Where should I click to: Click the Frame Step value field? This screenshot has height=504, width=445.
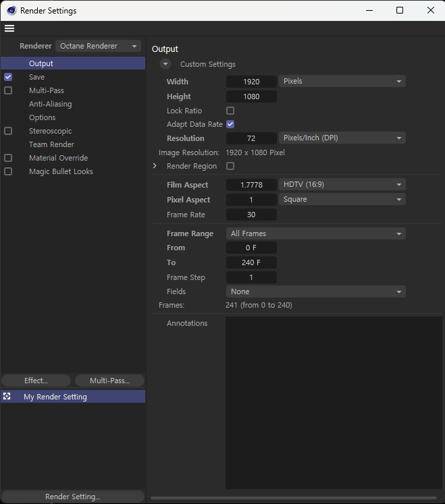click(251, 277)
